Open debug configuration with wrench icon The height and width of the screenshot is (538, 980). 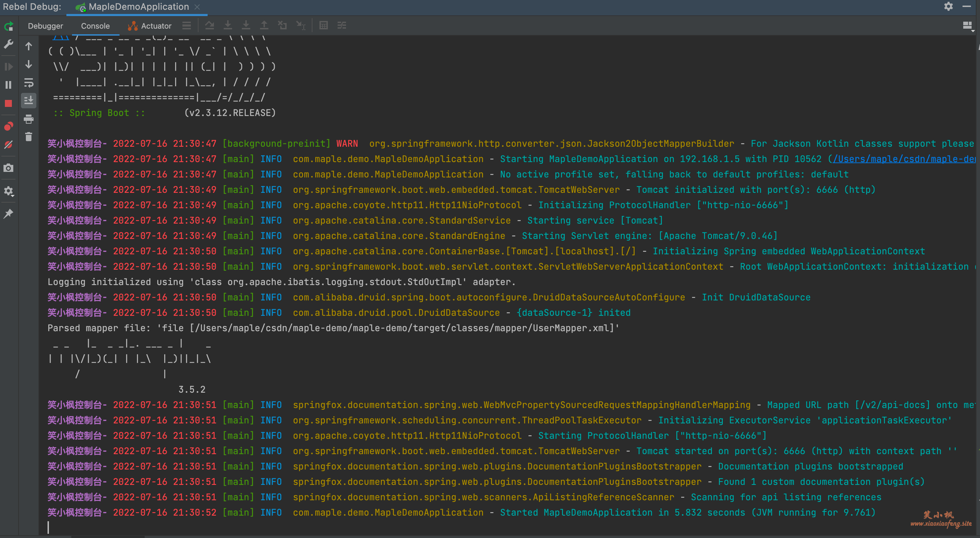pyautogui.click(x=8, y=44)
